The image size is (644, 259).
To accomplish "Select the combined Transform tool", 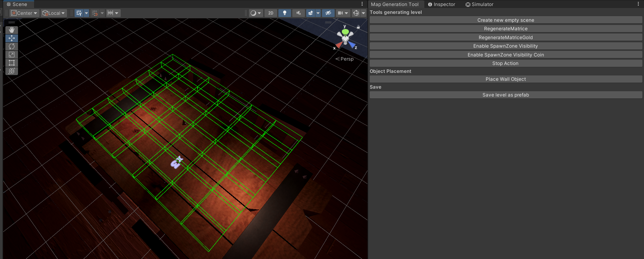I will 12,71.
